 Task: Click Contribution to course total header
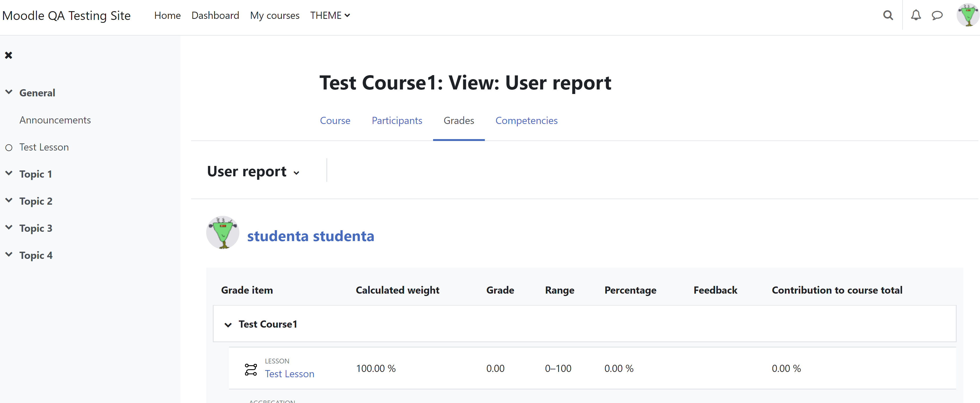click(837, 290)
